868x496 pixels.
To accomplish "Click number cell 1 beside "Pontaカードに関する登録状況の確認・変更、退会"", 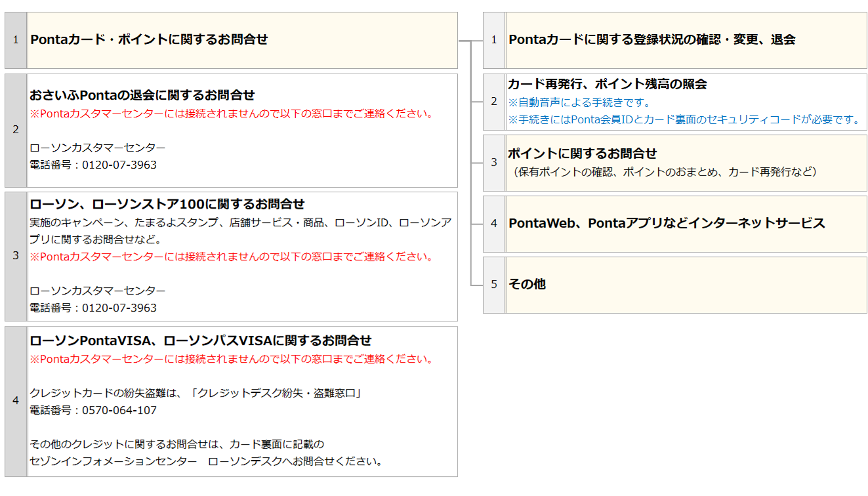I will [494, 40].
